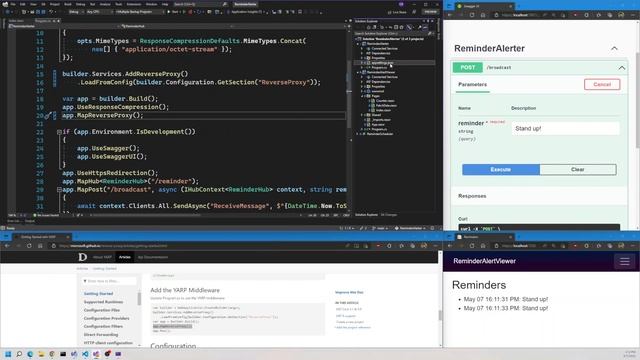Screen dimensions: 640x360
Task: Click the Solution Explorer home icon
Action: pos(369,27)
